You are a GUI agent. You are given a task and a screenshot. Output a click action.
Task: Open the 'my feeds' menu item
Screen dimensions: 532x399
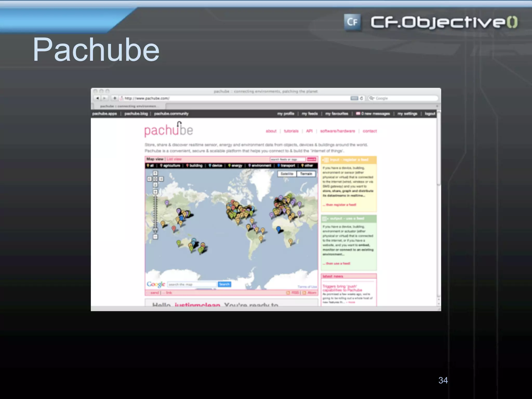pos(310,114)
